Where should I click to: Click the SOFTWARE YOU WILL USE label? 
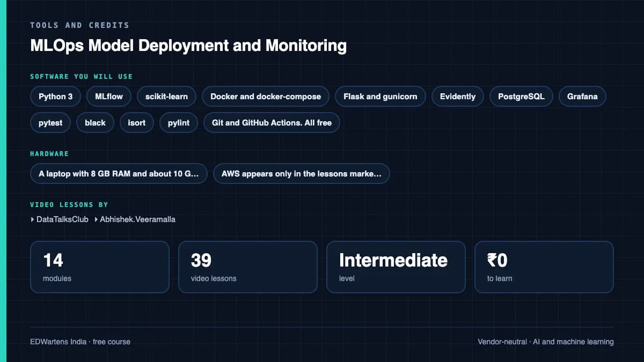pos(81,77)
